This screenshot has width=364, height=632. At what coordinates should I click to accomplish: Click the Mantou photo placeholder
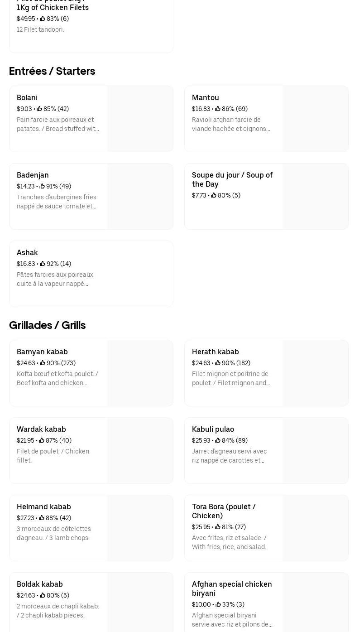click(x=316, y=119)
